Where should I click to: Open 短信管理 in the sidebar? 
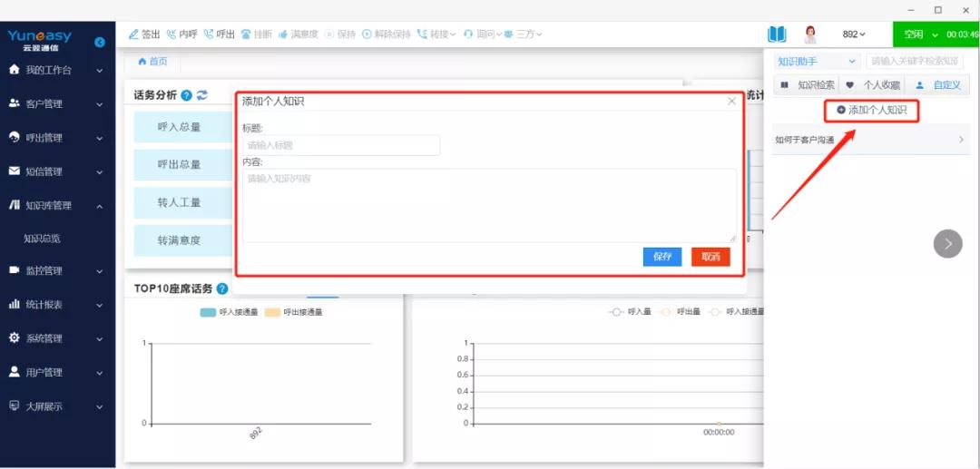(x=57, y=171)
